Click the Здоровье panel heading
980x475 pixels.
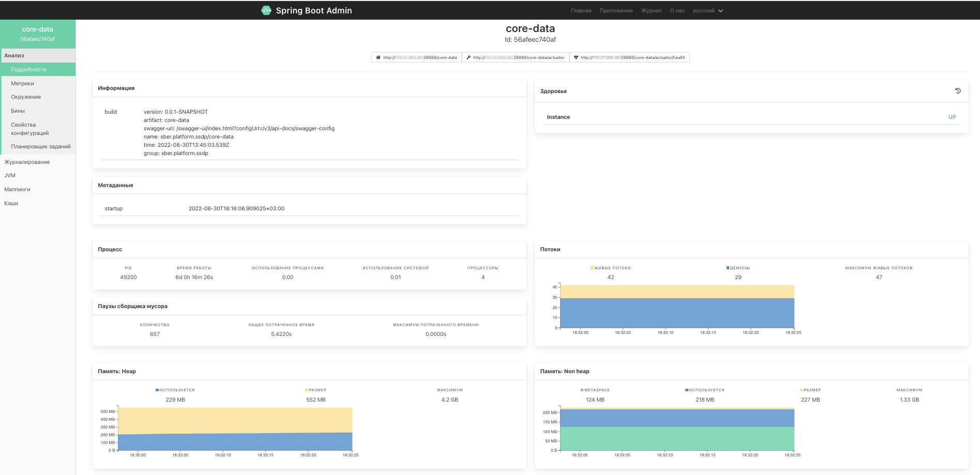(x=553, y=91)
